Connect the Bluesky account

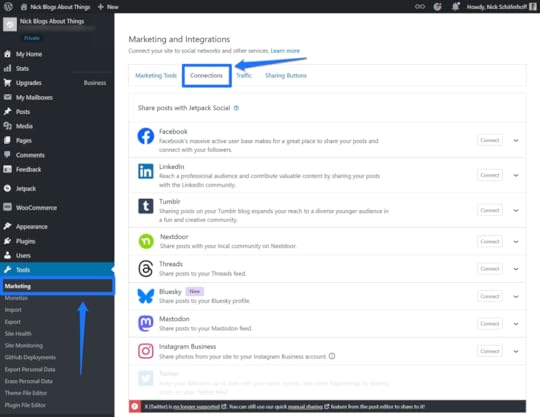click(x=490, y=296)
